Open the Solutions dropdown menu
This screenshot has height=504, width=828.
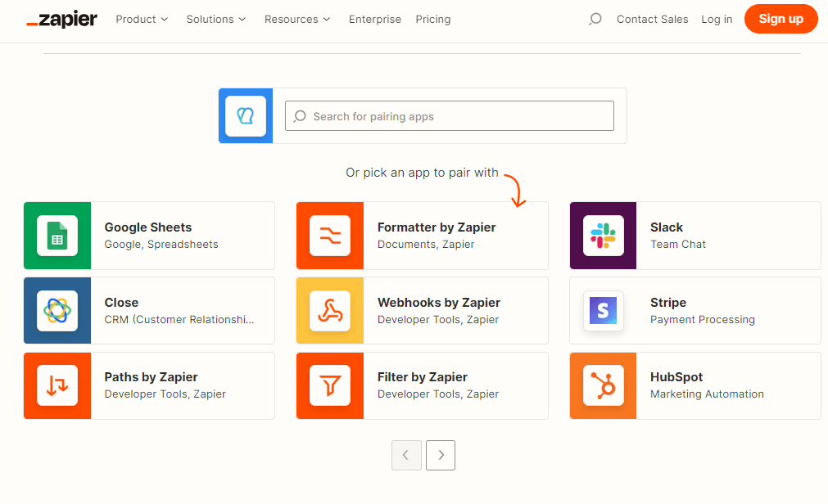216,19
